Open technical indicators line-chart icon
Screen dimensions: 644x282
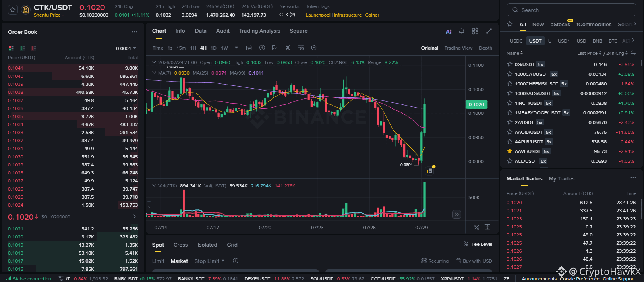point(275,48)
